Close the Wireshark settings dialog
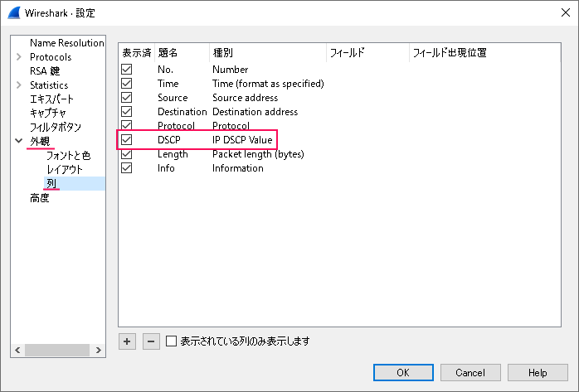The image size is (579, 392). [x=566, y=12]
